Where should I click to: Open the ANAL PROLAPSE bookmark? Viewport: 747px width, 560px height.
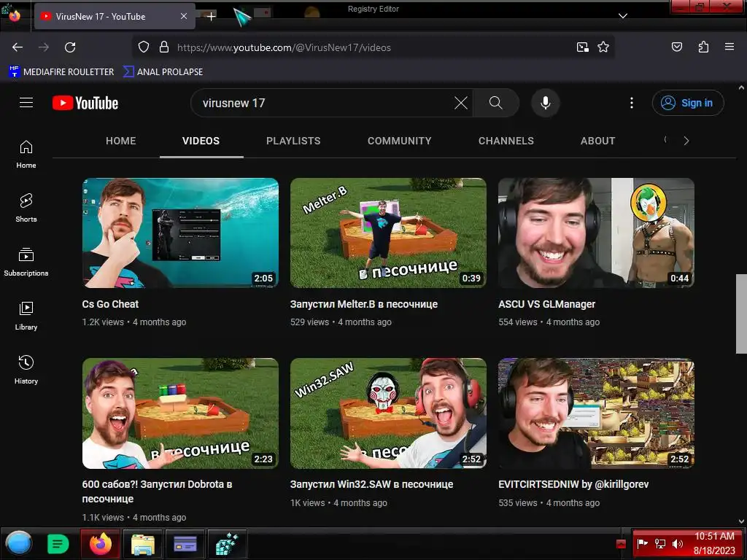coord(163,72)
